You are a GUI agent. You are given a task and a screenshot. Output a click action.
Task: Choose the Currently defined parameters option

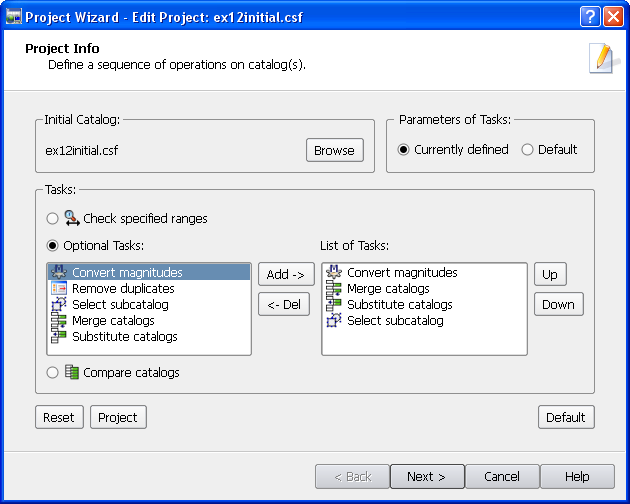click(x=403, y=150)
